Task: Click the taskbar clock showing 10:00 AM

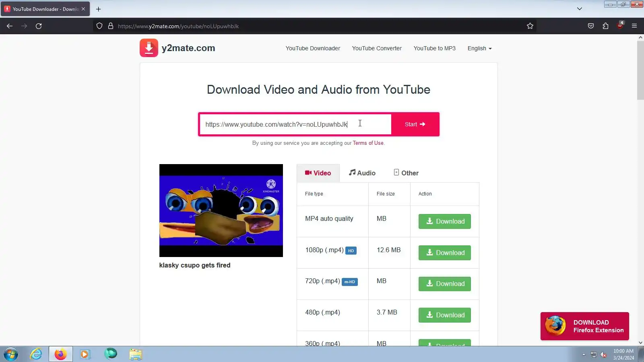Action: point(623,354)
